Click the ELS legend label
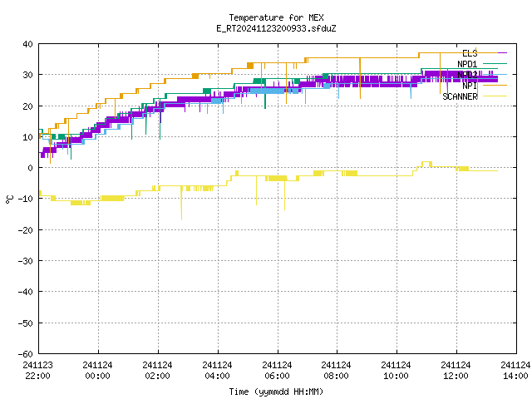The width and height of the screenshot is (532, 399). pos(470,53)
